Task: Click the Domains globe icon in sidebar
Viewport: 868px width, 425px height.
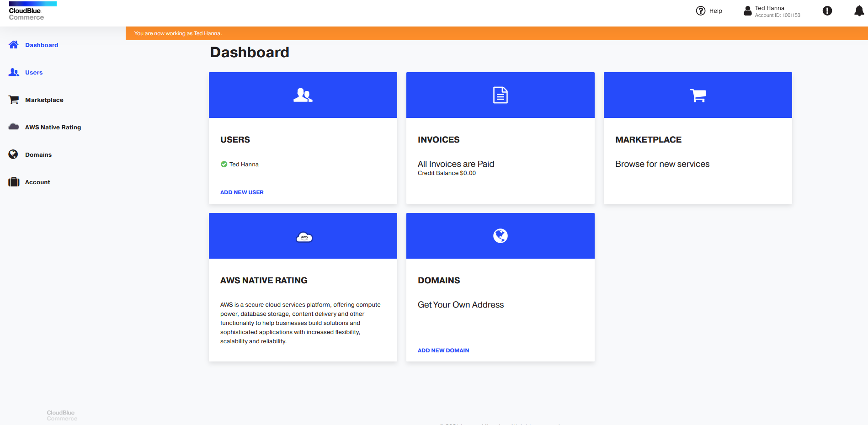Action: click(x=13, y=154)
